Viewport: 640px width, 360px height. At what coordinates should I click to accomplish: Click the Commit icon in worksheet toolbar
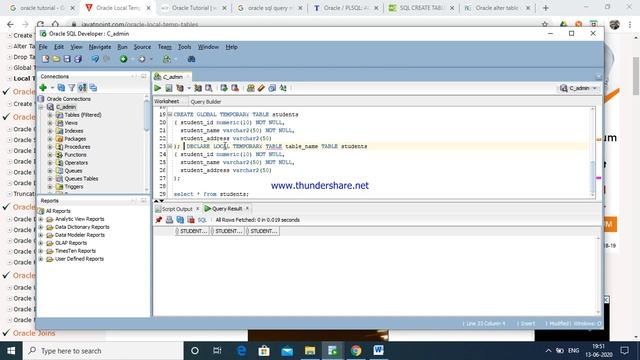[x=224, y=88]
